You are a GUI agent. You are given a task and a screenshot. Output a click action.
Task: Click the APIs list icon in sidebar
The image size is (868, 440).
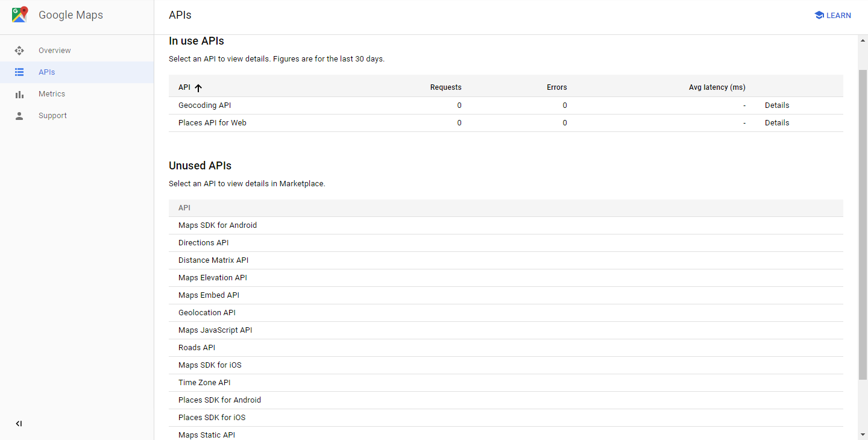click(19, 72)
